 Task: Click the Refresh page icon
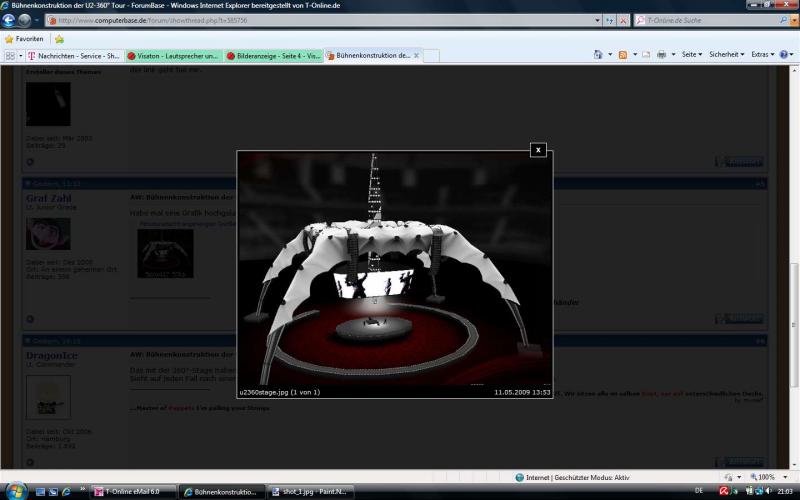[608, 20]
